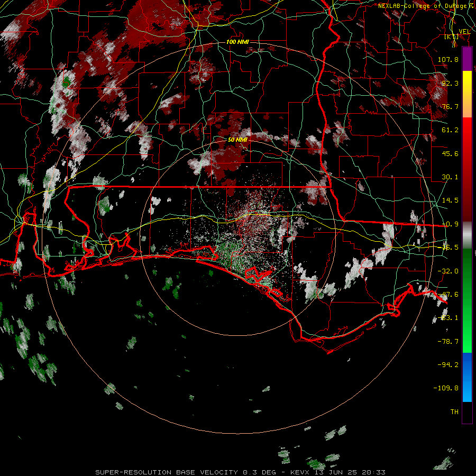
Task: Click the -63.1 velocity scale value
Action: point(448,318)
